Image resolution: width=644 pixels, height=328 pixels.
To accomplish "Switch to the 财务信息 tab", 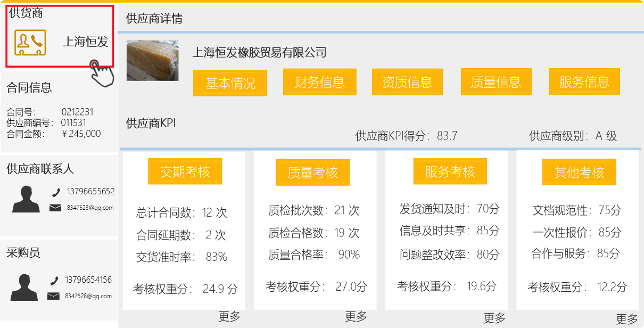I will (x=319, y=82).
